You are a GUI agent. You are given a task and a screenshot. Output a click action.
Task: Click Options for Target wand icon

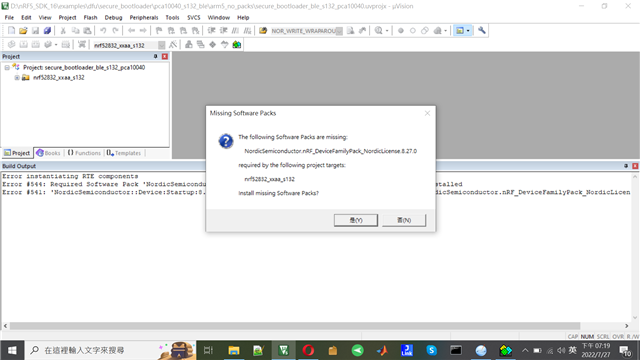coord(173,44)
